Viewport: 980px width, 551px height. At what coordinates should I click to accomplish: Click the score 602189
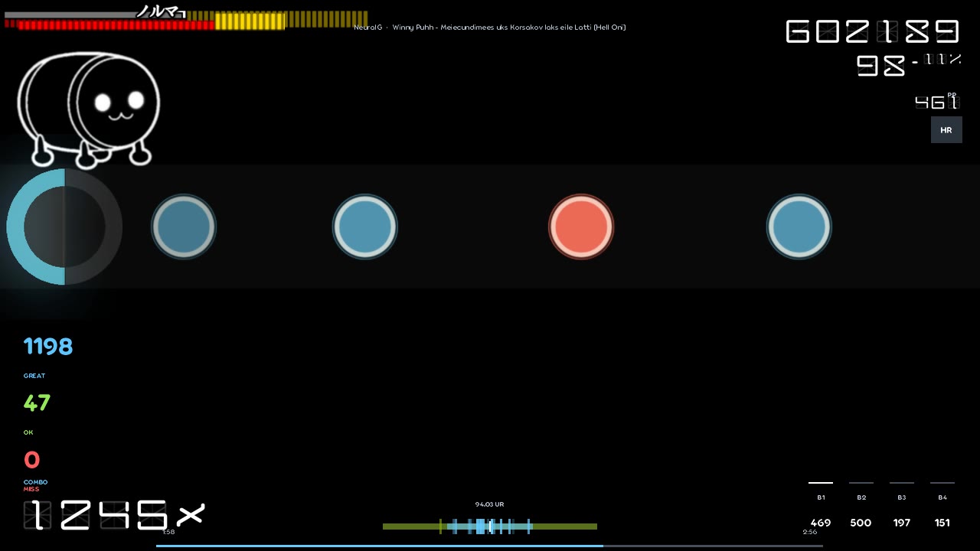[873, 31]
